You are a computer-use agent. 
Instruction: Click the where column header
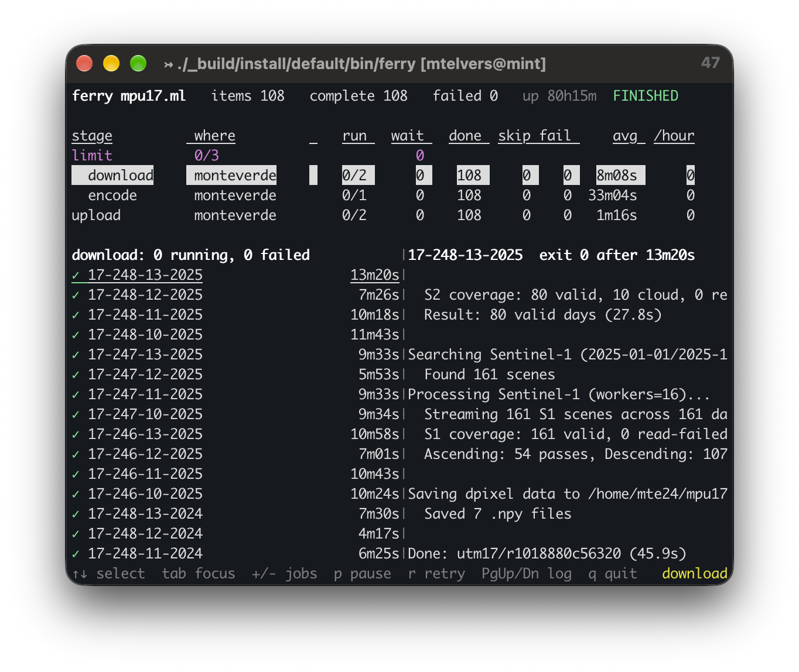(x=214, y=136)
